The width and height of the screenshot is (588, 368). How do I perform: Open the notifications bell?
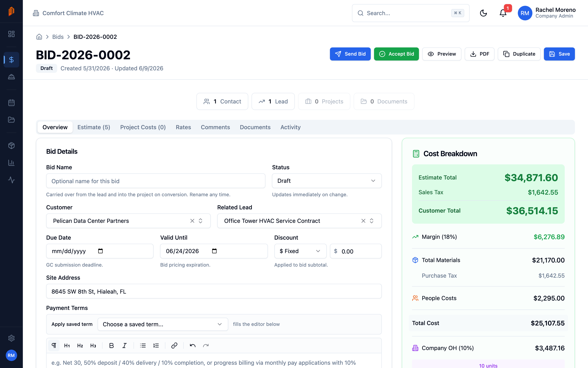[503, 13]
